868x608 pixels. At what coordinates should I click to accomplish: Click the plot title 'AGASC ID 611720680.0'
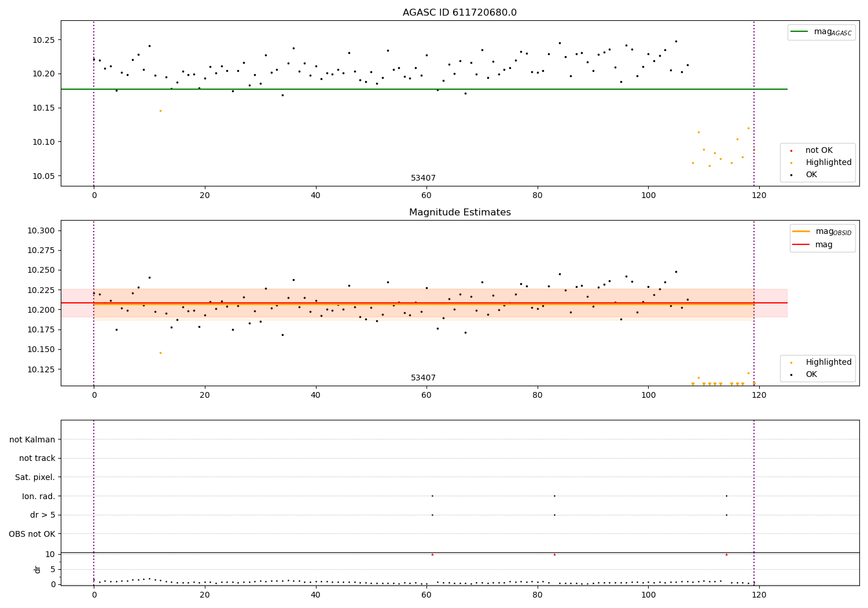pos(459,13)
